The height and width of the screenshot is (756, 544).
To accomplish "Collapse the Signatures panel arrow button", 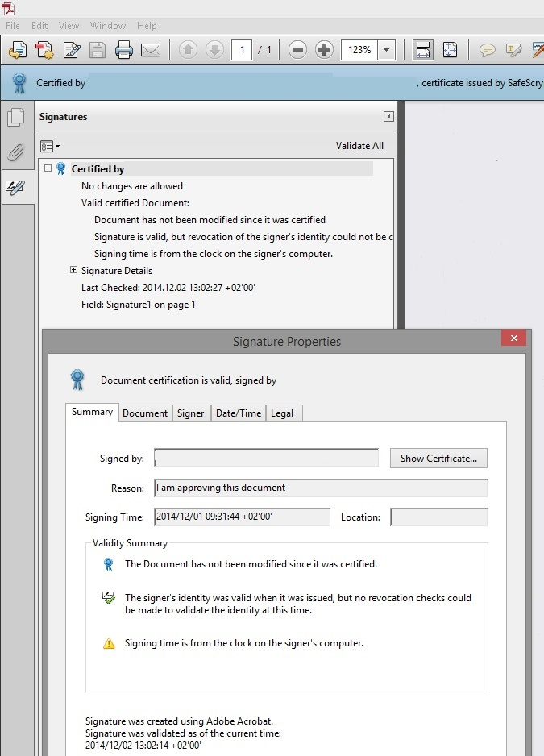I will click(388, 117).
